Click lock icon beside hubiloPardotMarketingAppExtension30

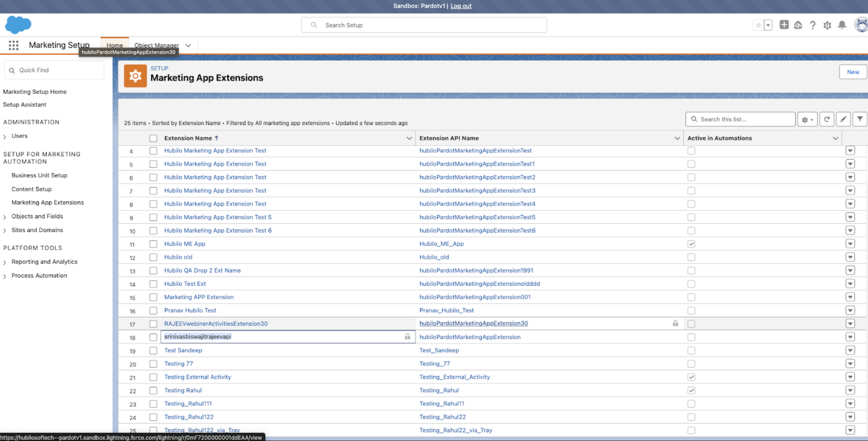[x=675, y=323]
